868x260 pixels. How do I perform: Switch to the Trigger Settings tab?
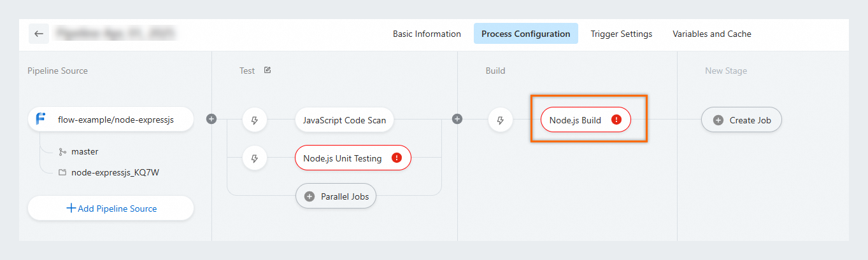pos(621,34)
